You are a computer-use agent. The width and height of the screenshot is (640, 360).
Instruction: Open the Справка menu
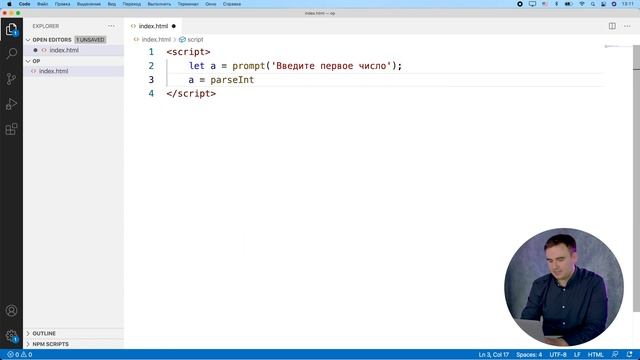[232, 4]
